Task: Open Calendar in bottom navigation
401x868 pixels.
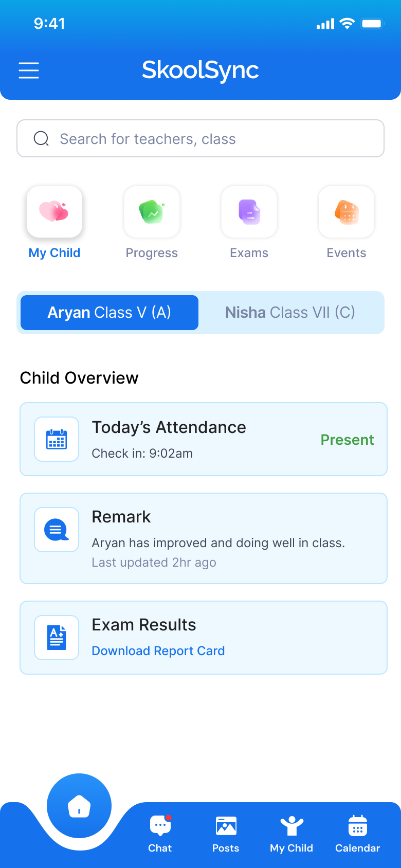Action: pos(357,833)
